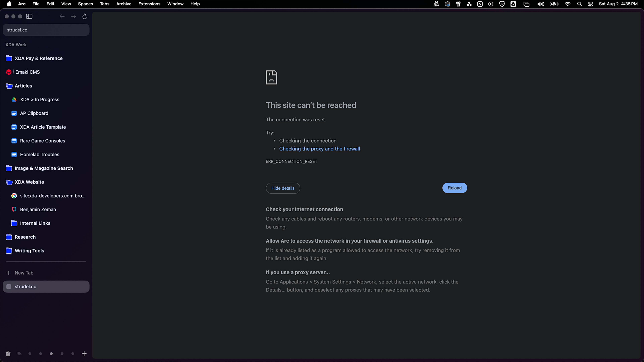Expand the XDA Pay & Reference folder
Image resolution: width=644 pixels, height=362 pixels.
[46, 58]
